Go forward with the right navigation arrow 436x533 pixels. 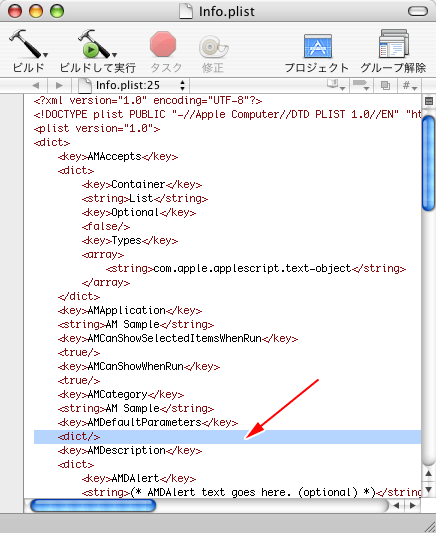59,85
